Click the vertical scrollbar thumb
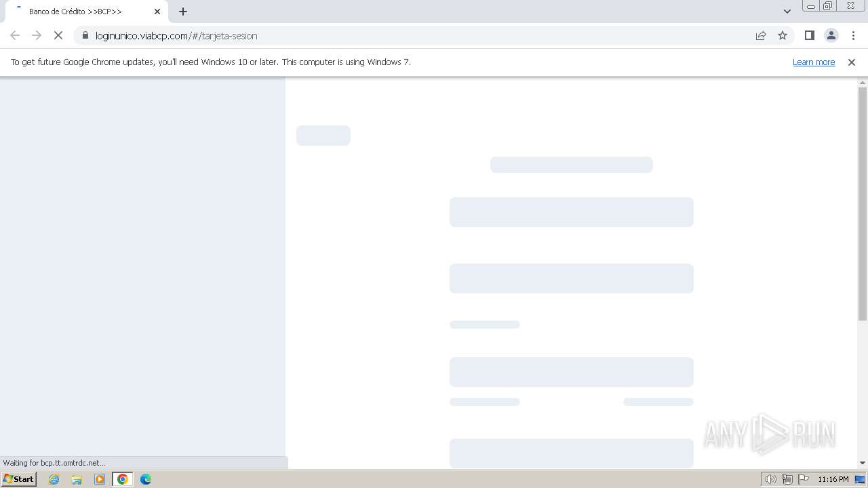Viewport: 868px width, 488px height. pos(863,203)
